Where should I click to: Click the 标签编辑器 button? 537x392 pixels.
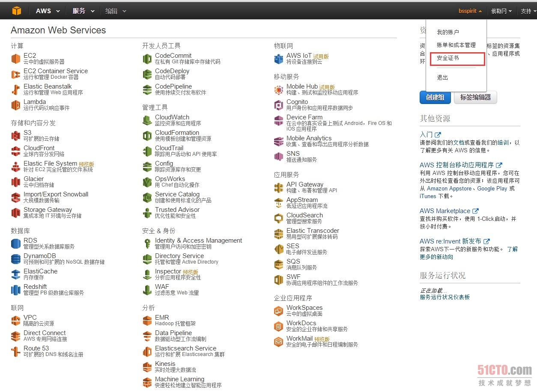click(475, 98)
